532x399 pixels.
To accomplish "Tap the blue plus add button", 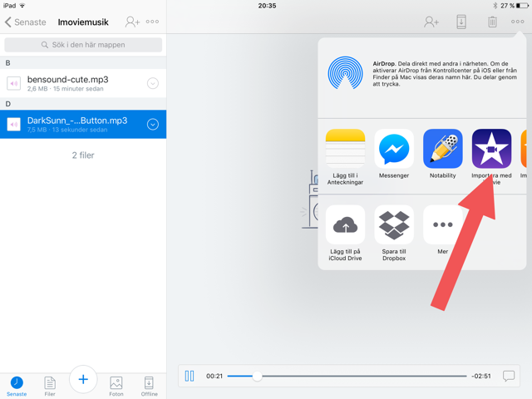I will point(83,380).
